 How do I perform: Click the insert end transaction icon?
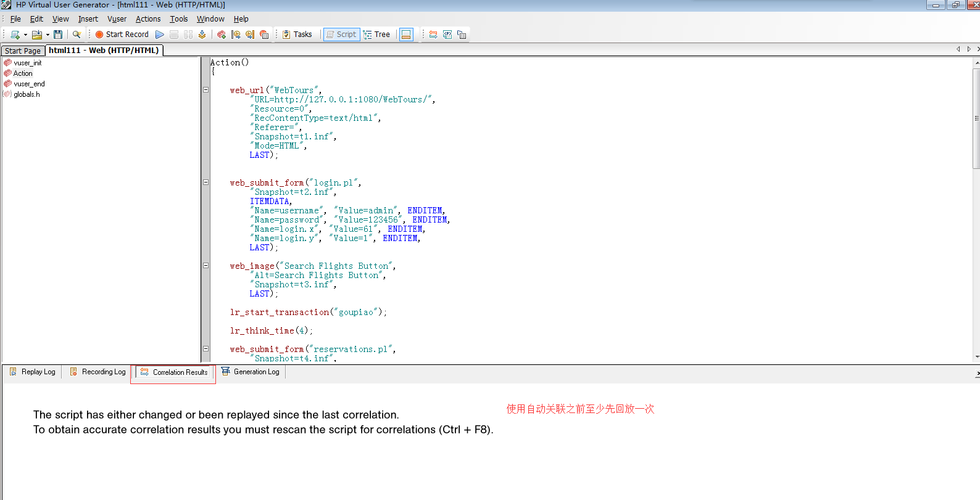[250, 35]
